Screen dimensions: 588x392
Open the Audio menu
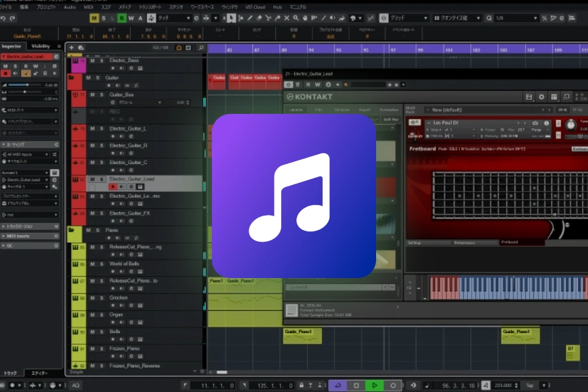point(70,7)
